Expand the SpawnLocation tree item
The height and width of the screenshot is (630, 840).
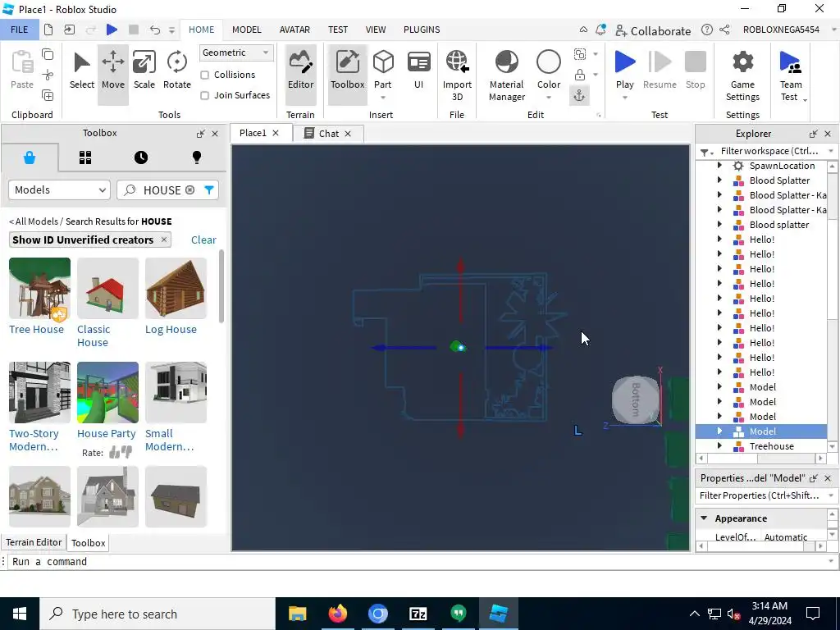(x=719, y=166)
